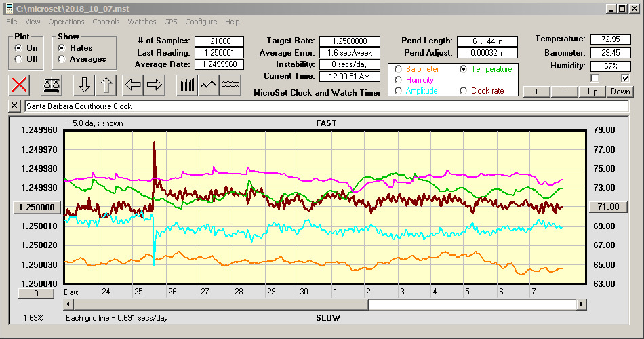Click the Down button
Image resolution: width=644 pixels, height=339 pixels.
[x=620, y=92]
